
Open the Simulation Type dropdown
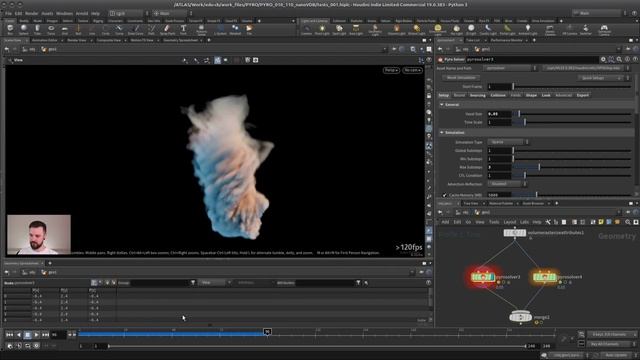click(x=509, y=142)
